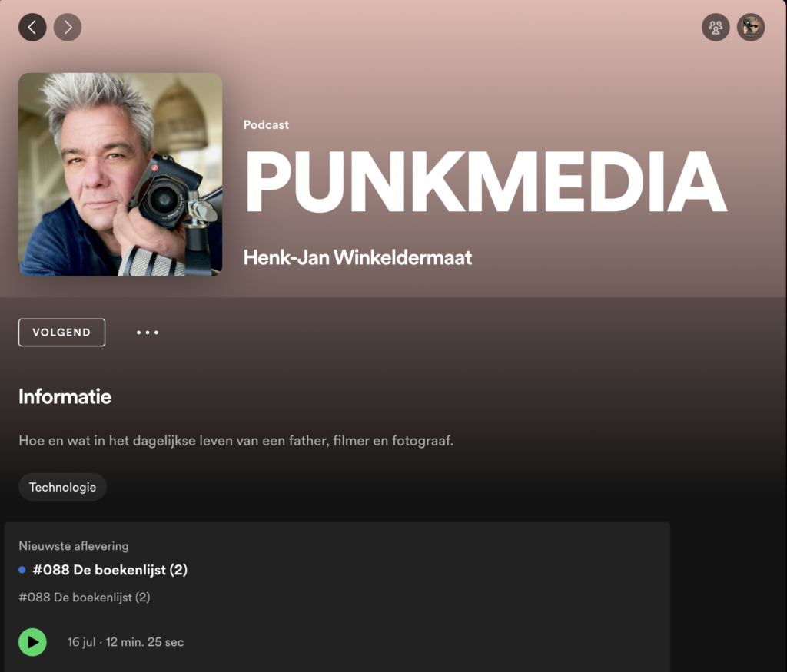Click the podcast description about father, filmer
The height and width of the screenshot is (672, 787).
[x=236, y=440]
